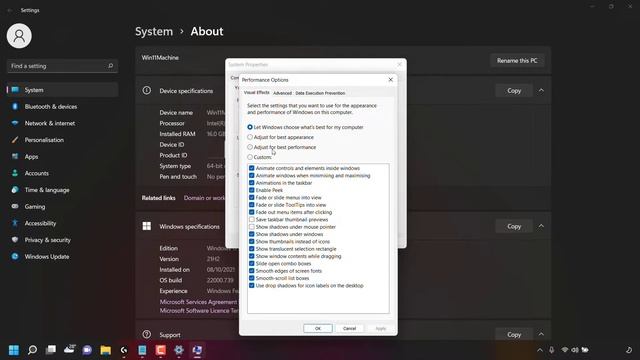The image size is (640, 360).
Task: Switch to Visual Effects tab
Action: coord(257,93)
